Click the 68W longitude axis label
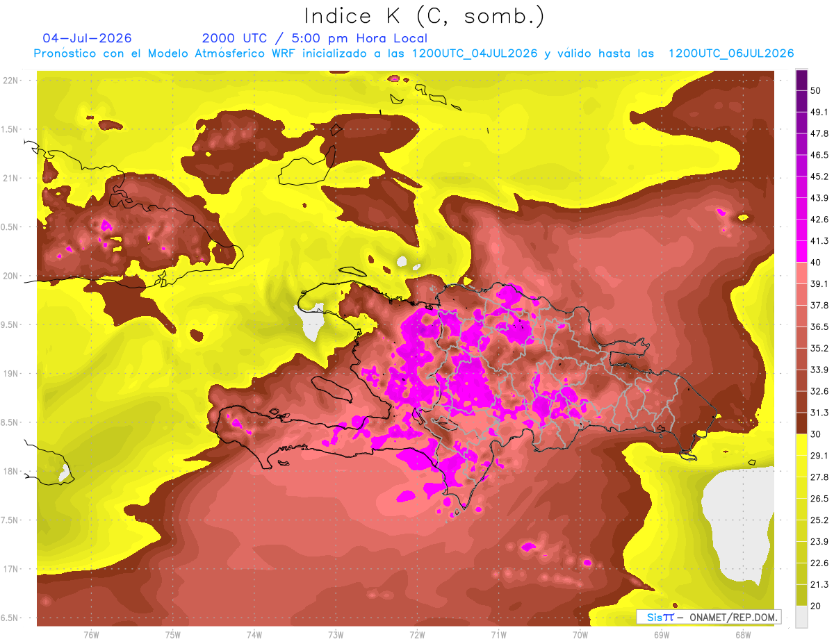The height and width of the screenshot is (644, 834). click(x=743, y=635)
